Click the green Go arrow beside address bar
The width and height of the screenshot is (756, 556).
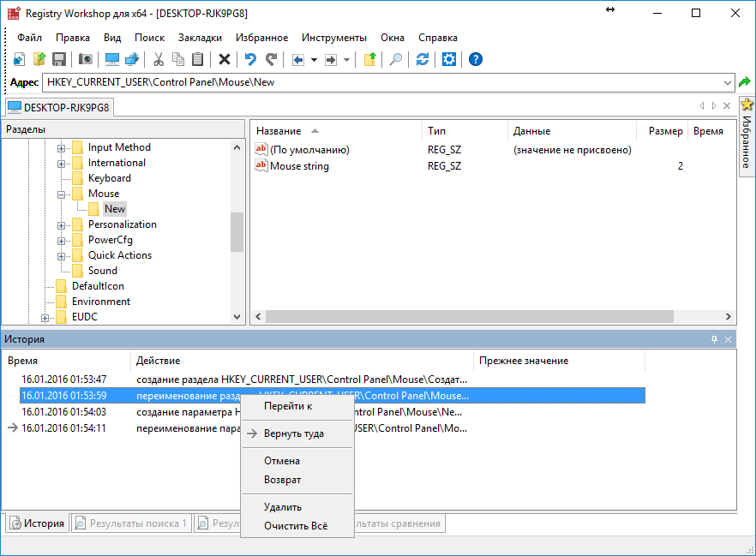745,82
